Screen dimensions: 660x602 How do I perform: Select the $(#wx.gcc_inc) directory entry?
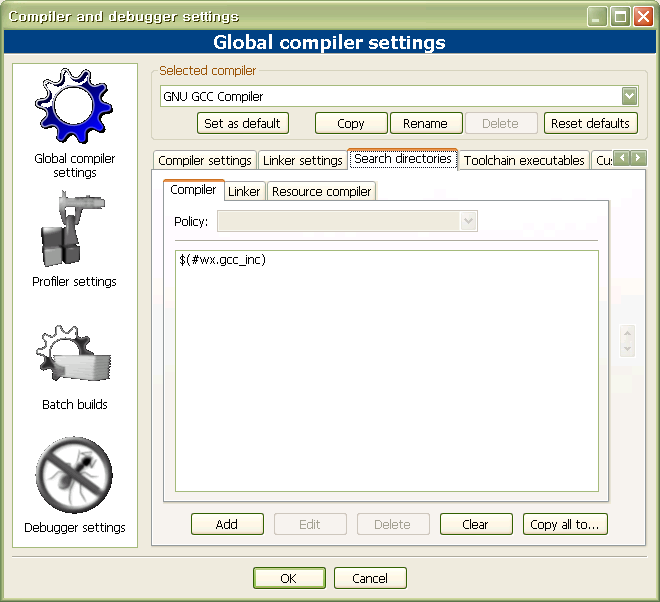pos(222,260)
